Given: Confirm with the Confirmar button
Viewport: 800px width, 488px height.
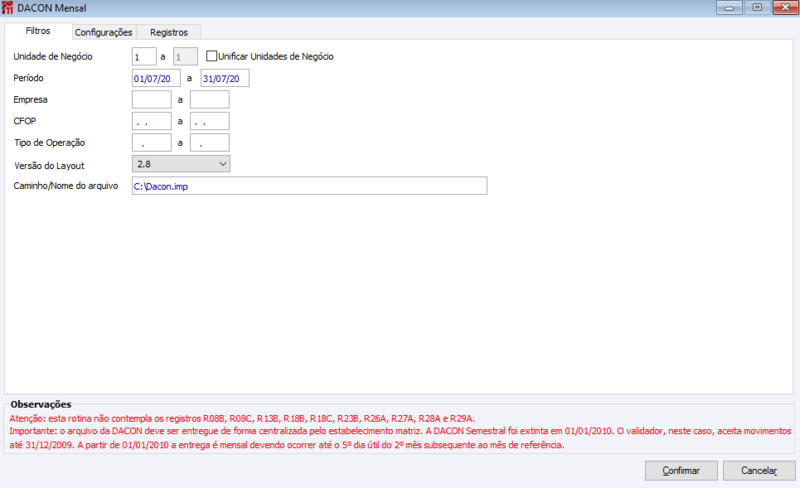Looking at the screenshot, I should click(681, 471).
